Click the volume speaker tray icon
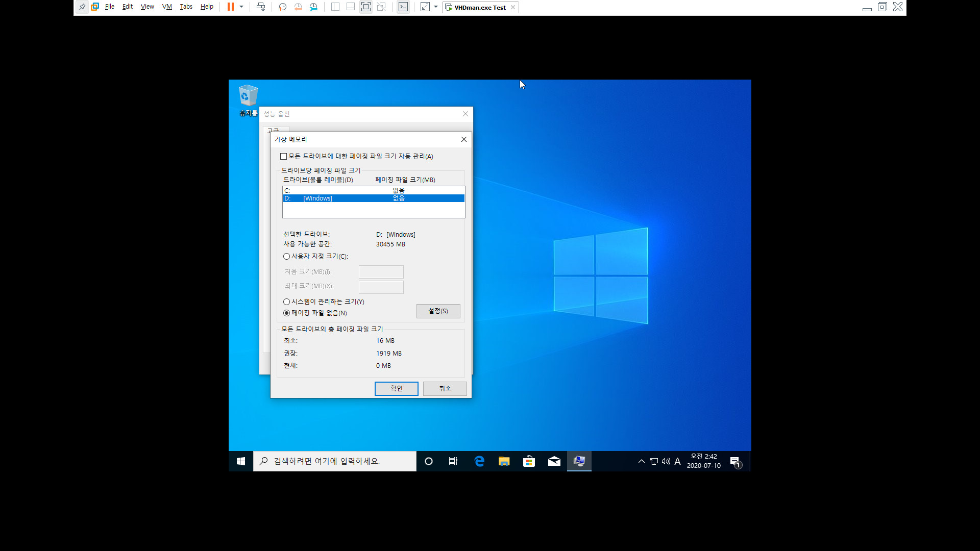This screenshot has height=551, width=980. (666, 461)
